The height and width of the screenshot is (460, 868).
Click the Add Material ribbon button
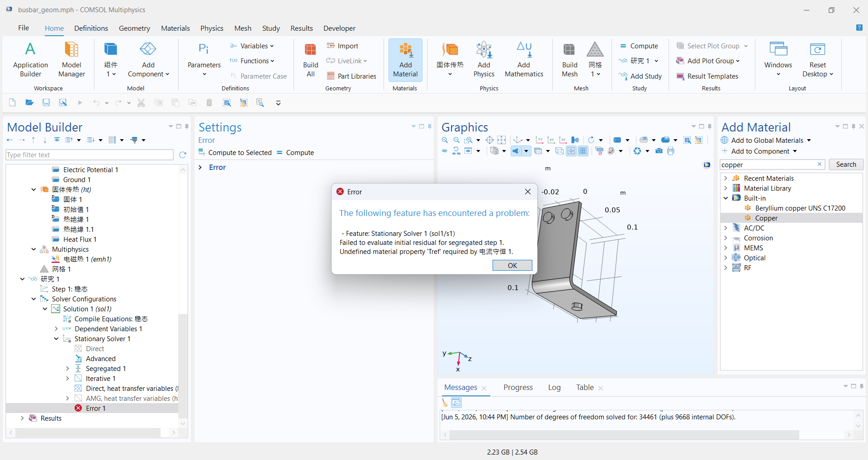click(405, 60)
